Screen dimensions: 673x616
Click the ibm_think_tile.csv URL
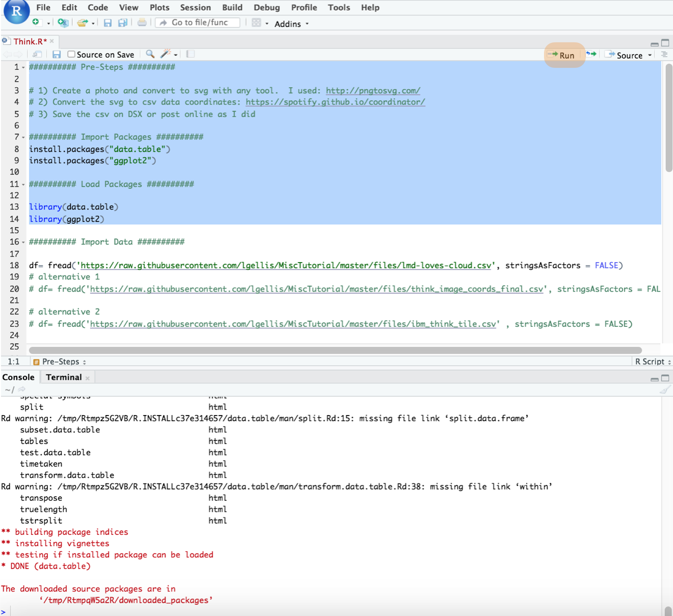(293, 324)
